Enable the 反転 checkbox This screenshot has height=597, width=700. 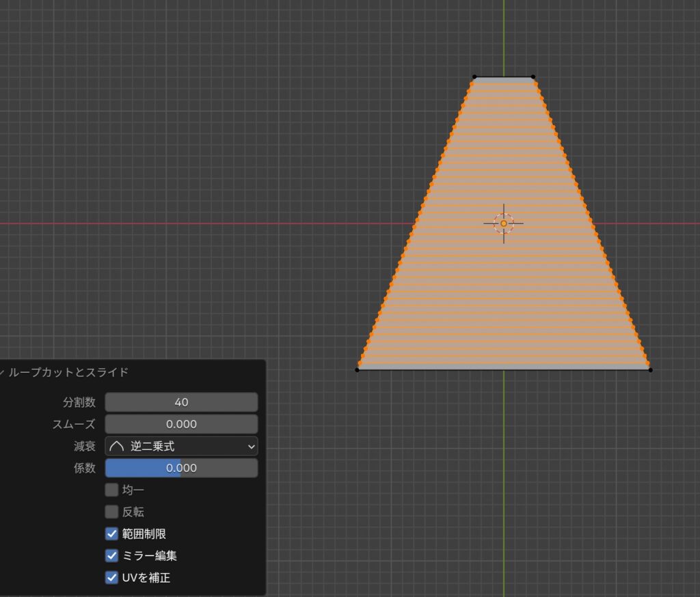[x=111, y=512]
